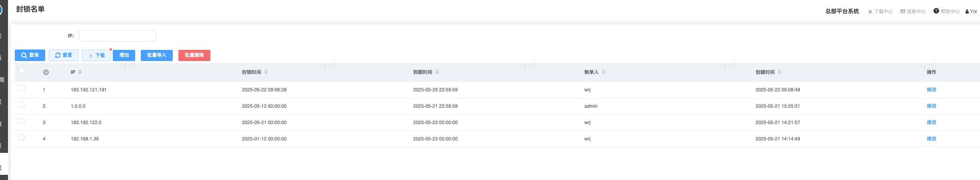Image resolution: width=980 pixels, height=180 pixels.
Task: Open the 消息中心 message center
Action: tap(913, 12)
